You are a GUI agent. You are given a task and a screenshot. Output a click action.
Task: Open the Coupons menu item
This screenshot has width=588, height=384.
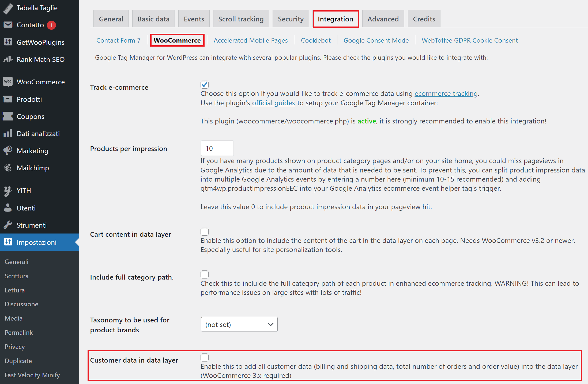(40, 116)
